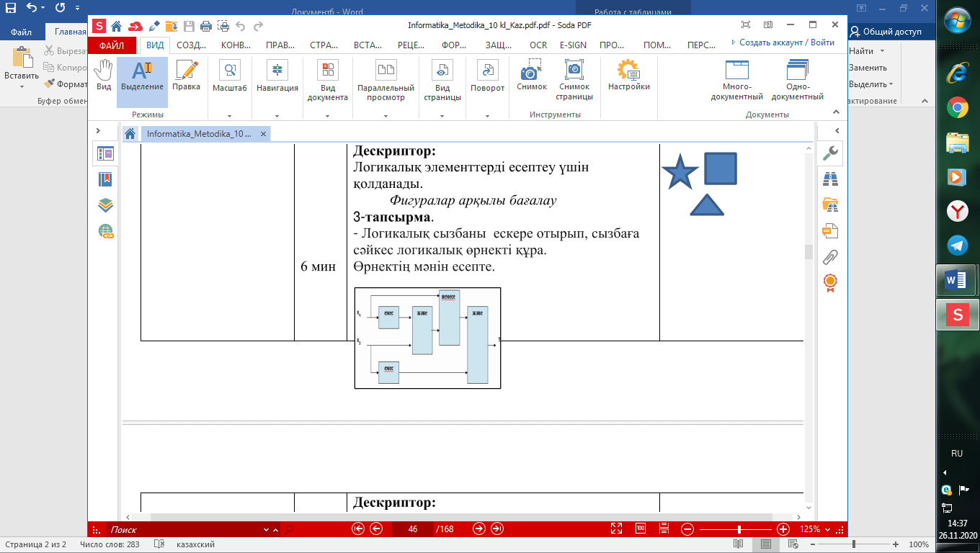Switch to Одно-документный window mode
Screen dimensions: 980x553
(797, 81)
